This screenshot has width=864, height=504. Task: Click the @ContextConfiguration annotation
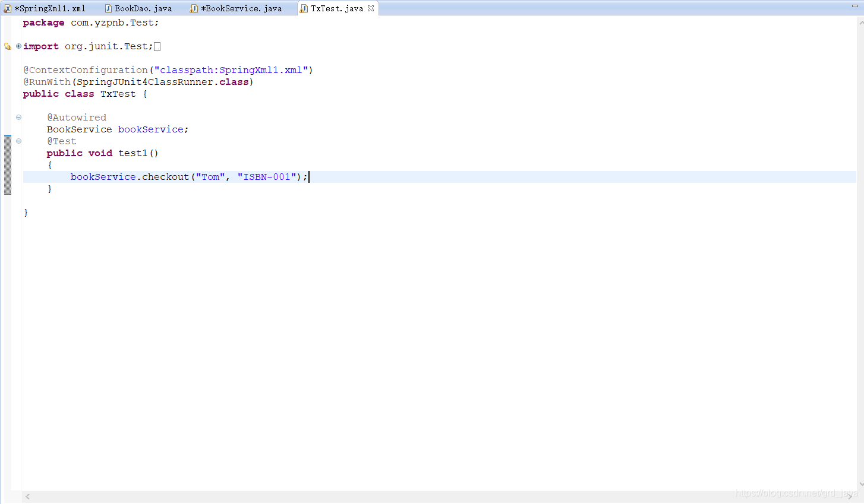pyautogui.click(x=86, y=70)
